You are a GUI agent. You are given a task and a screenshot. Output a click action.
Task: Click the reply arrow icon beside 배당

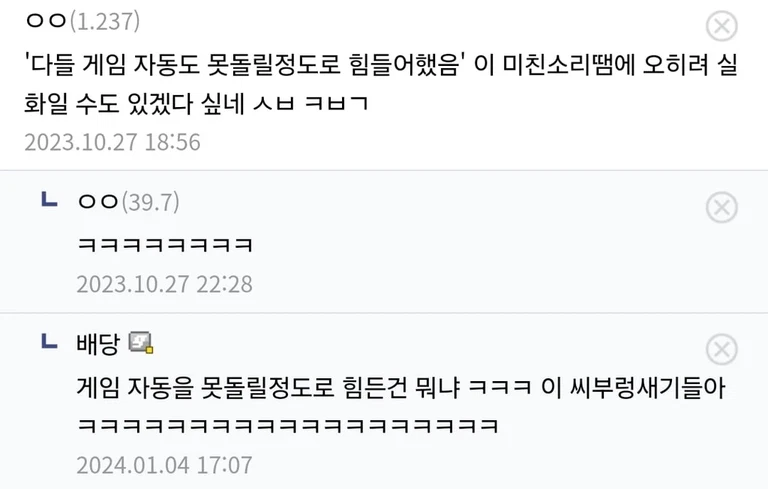click(x=49, y=341)
